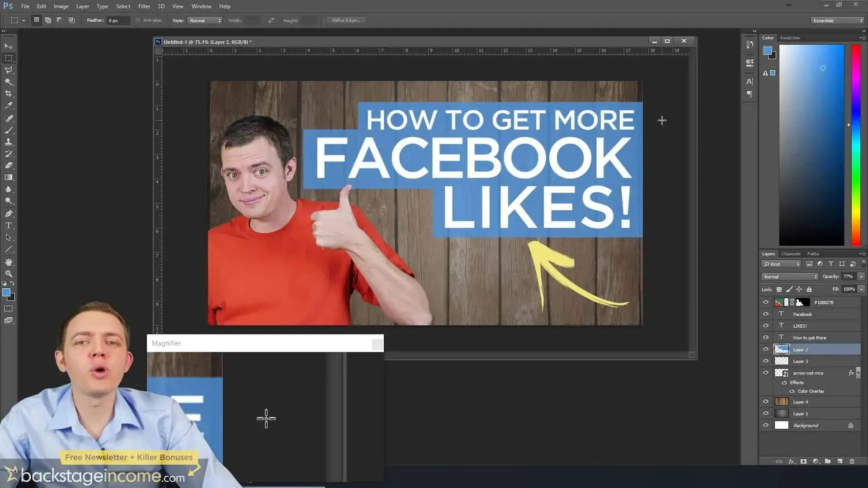Click the foreground color swatch

pos(6,293)
